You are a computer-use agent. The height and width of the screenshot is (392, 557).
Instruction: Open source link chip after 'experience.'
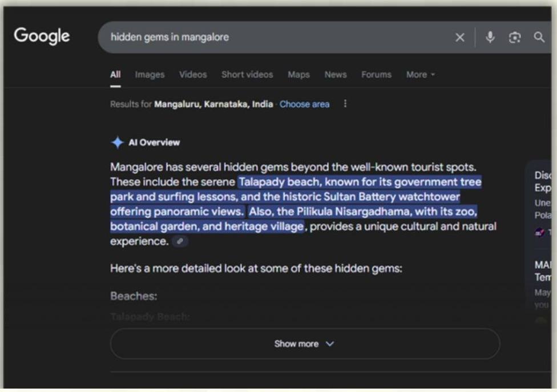[180, 241]
